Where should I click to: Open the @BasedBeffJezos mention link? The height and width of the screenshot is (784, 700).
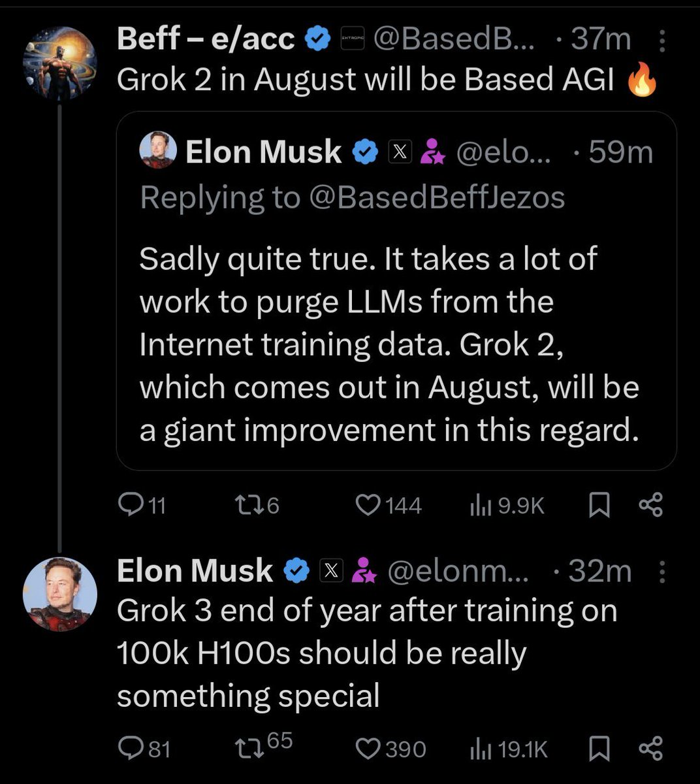(436, 197)
